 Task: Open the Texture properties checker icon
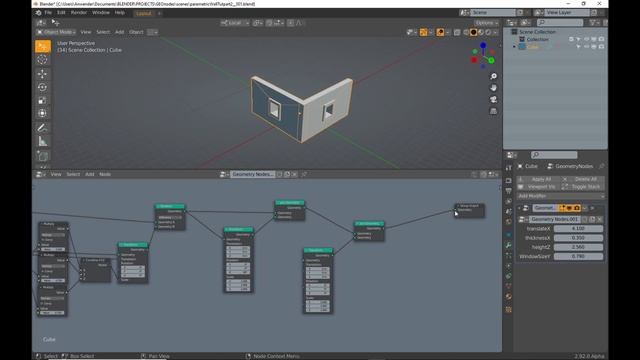(509, 310)
